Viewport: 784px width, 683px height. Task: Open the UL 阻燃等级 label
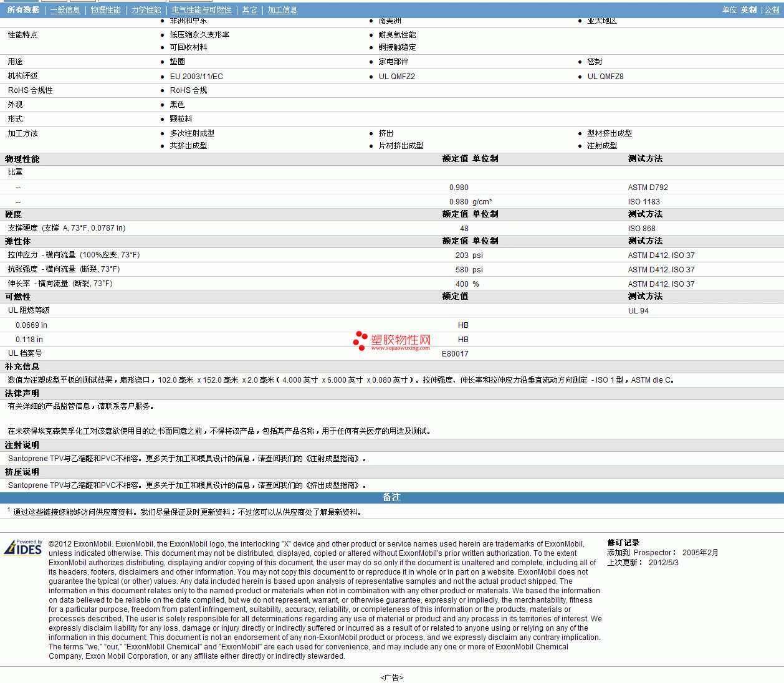[29, 310]
